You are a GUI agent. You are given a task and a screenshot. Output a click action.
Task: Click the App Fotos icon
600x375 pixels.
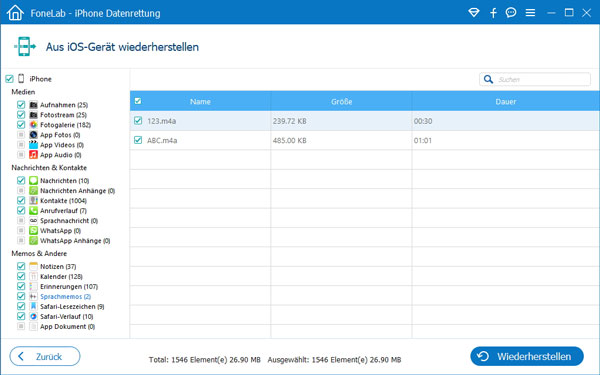[x=33, y=135]
